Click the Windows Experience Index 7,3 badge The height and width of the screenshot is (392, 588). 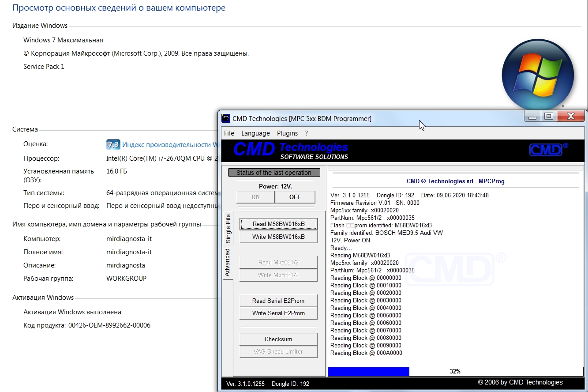113,144
